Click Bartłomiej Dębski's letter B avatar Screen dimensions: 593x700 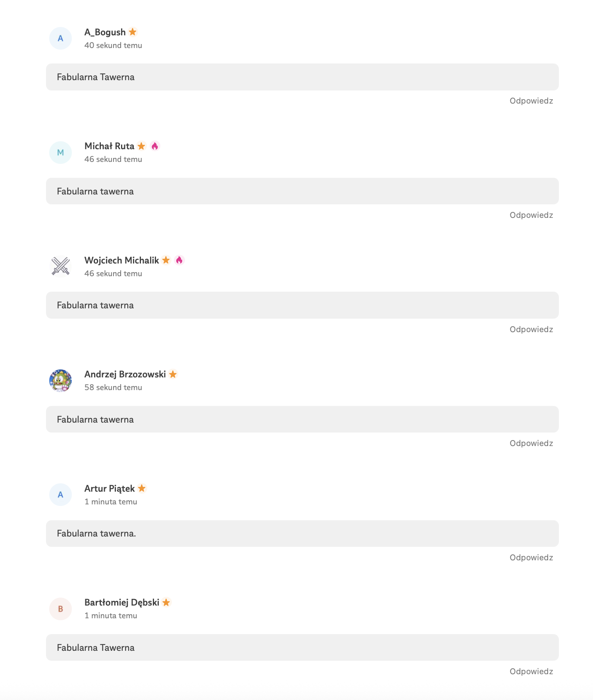(60, 609)
